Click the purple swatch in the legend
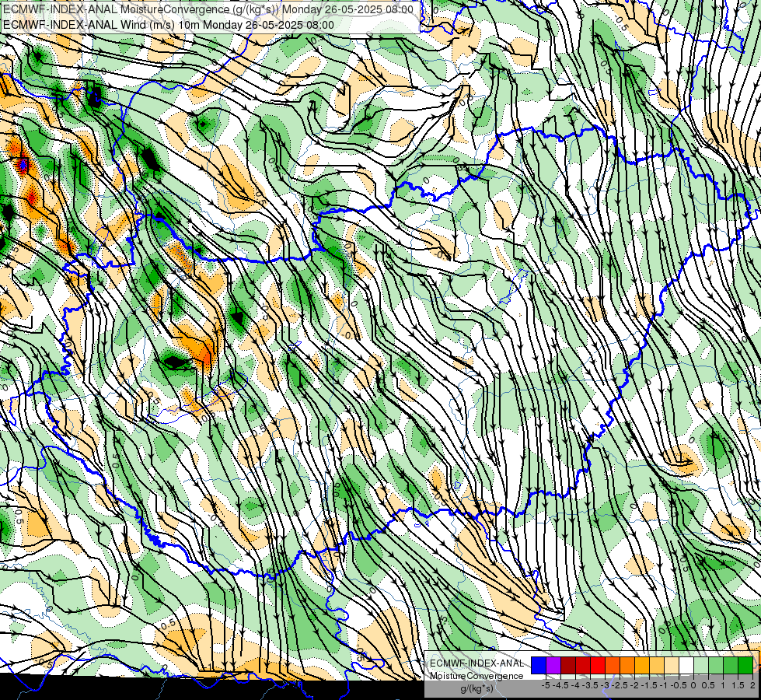 tap(553, 666)
